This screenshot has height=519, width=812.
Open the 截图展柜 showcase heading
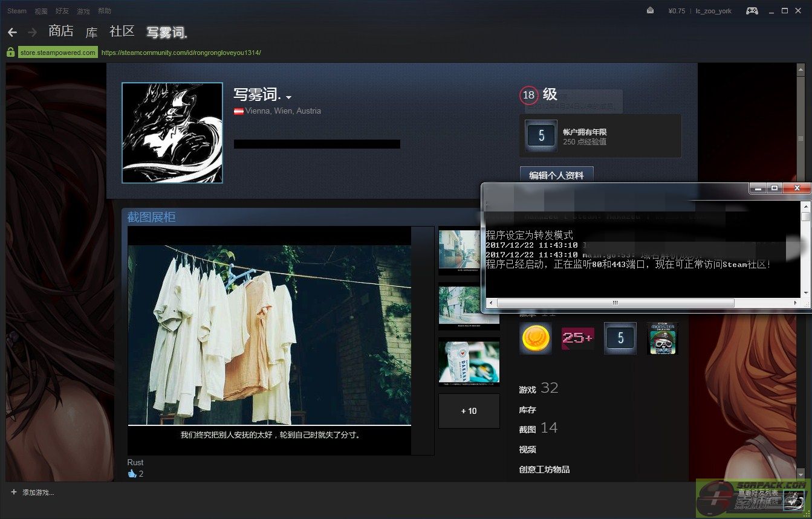[x=151, y=217]
